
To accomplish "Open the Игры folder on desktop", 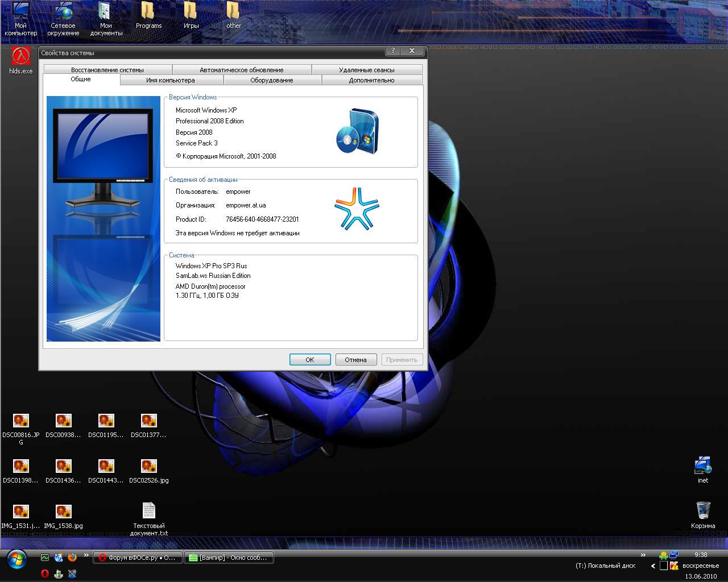I will 191,11.
